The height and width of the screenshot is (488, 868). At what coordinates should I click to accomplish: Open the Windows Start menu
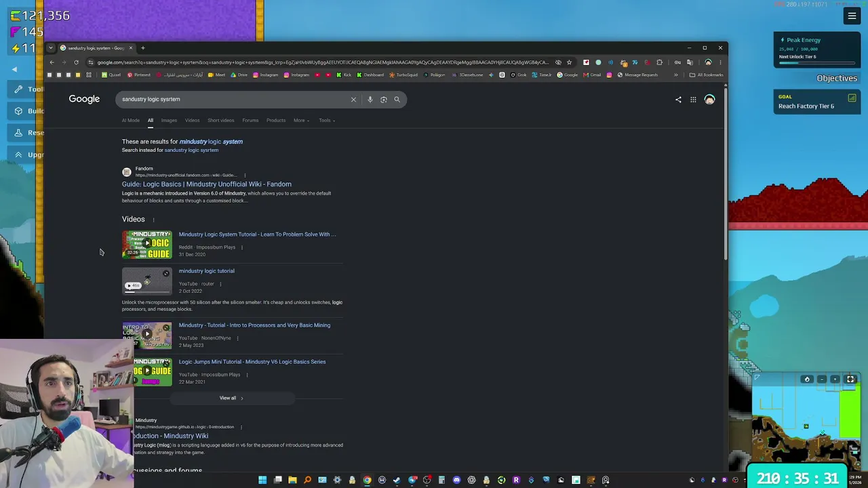[x=262, y=480]
